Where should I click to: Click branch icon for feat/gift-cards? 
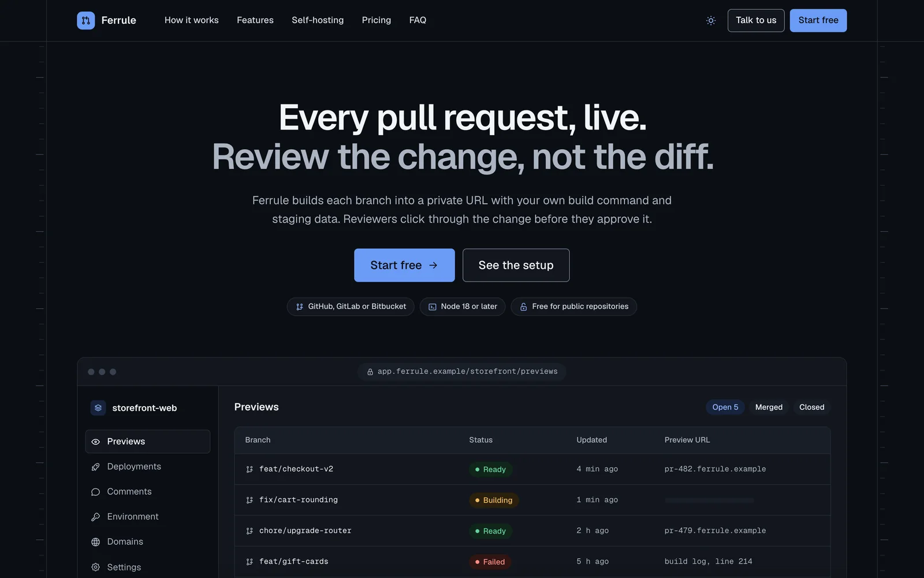249,562
